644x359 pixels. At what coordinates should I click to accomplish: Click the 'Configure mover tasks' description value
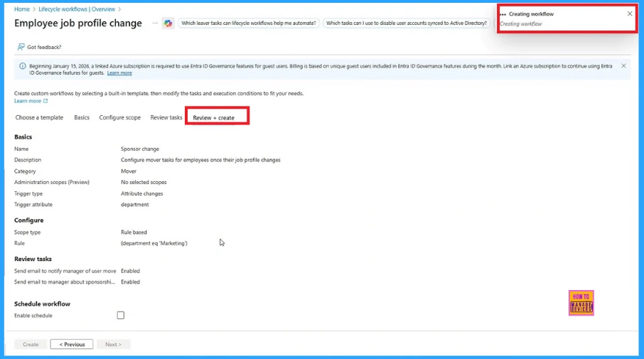pyautogui.click(x=200, y=160)
